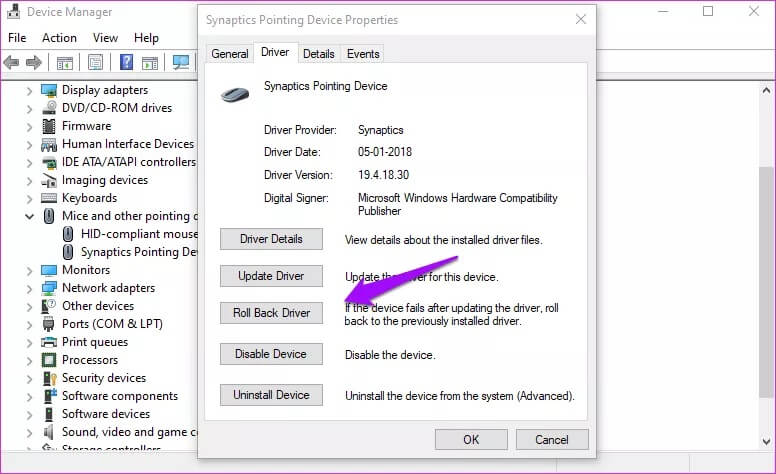This screenshot has height=474, width=776.
Task: Switch to the Details tab
Action: [319, 54]
